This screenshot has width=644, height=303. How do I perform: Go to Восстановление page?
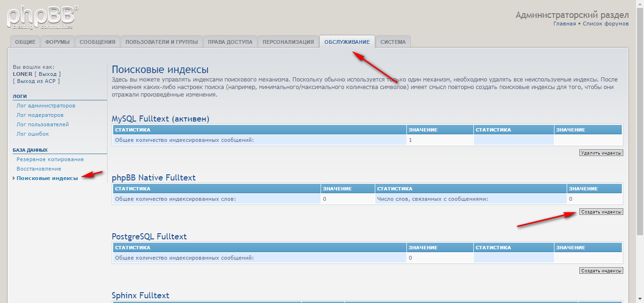pyautogui.click(x=39, y=169)
